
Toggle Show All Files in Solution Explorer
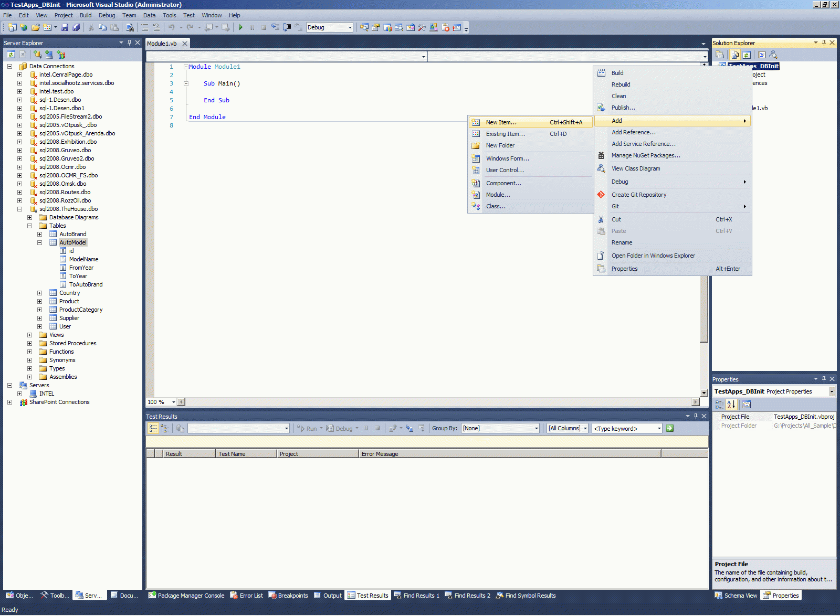coord(735,55)
